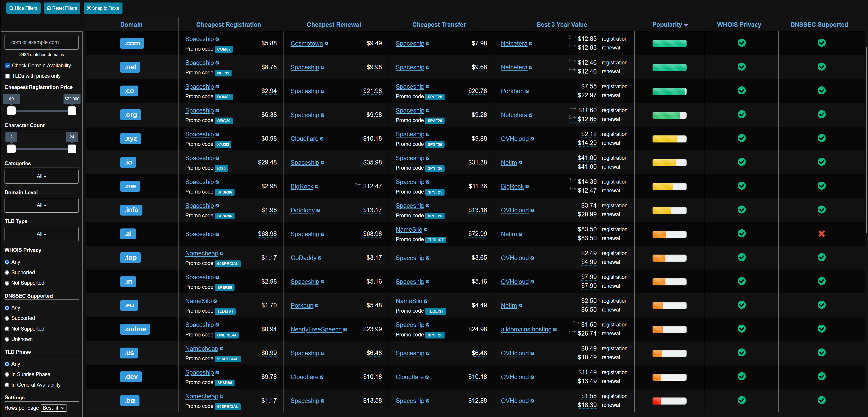Screen dimensions: 868x417
Task: Click external link icon beside Dotology
Action: pos(318,211)
